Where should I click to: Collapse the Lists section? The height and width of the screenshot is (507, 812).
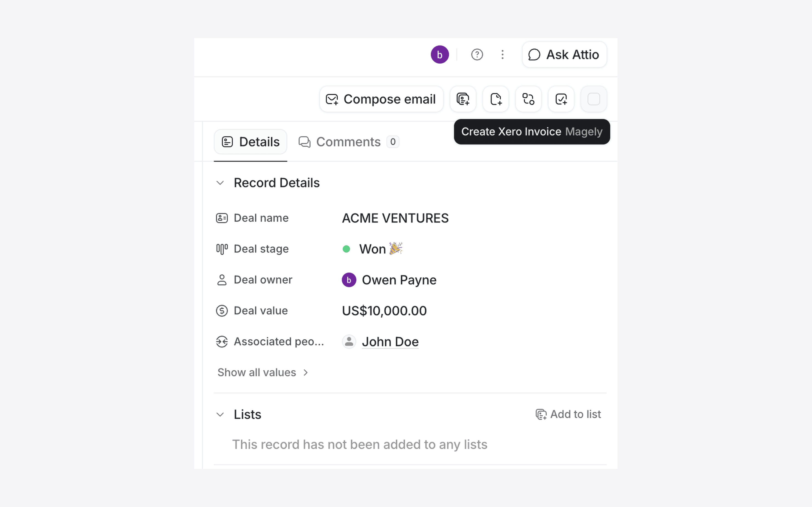(x=220, y=415)
